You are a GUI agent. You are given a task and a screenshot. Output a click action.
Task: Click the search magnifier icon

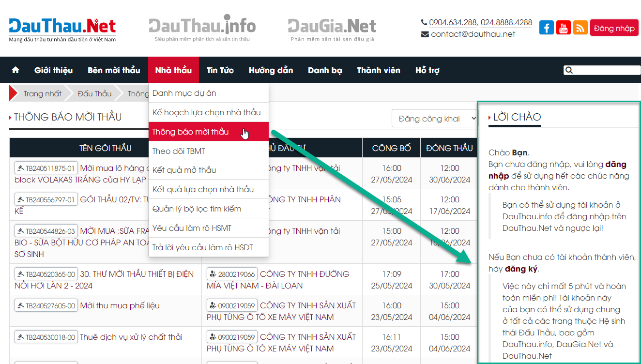tap(569, 70)
